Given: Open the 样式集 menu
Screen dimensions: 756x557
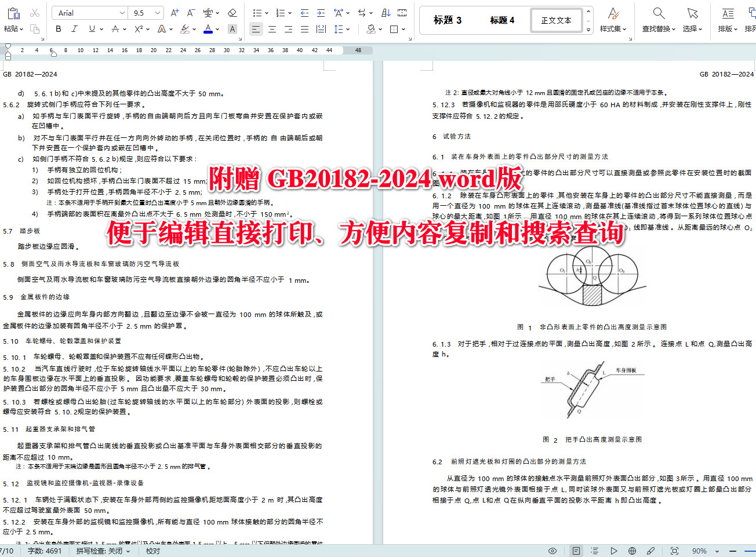Looking at the screenshot, I should [x=613, y=29].
